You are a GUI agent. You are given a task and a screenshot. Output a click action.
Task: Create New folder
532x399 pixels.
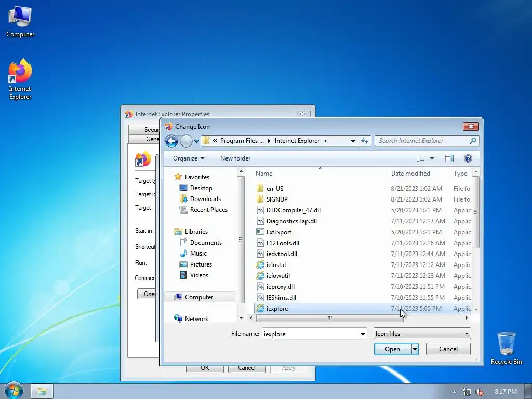(235, 158)
